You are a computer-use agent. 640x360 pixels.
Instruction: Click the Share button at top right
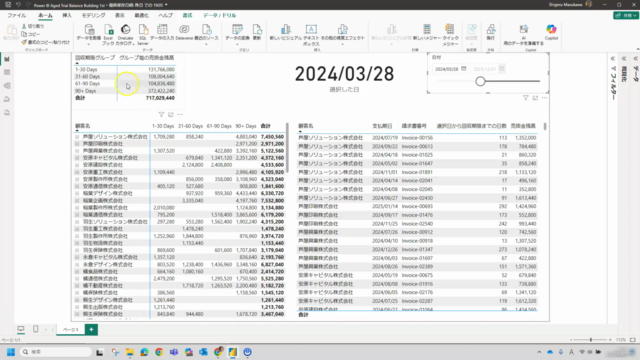coord(626,16)
